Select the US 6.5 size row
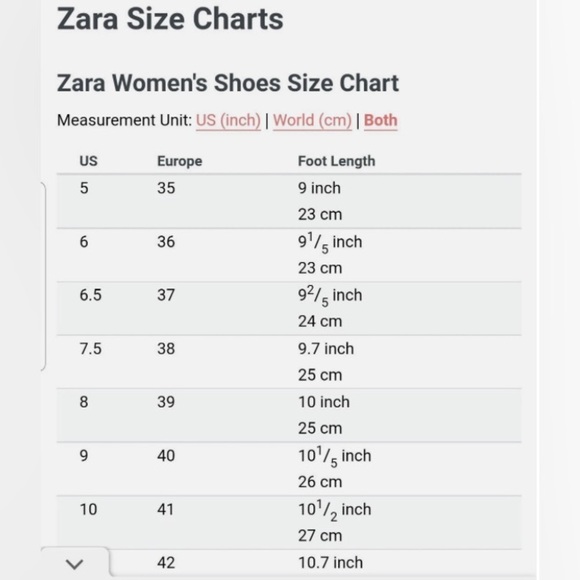This screenshot has width=580, height=580. (289, 308)
